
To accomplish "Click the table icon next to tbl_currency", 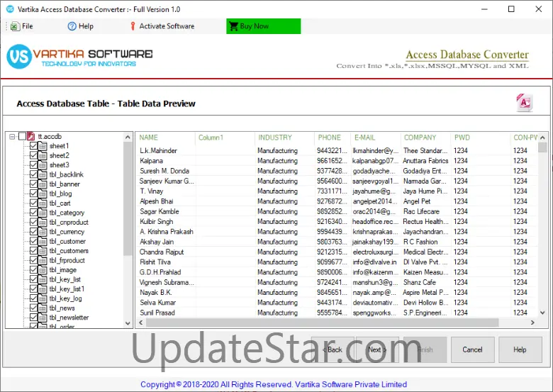I will (x=43, y=232).
